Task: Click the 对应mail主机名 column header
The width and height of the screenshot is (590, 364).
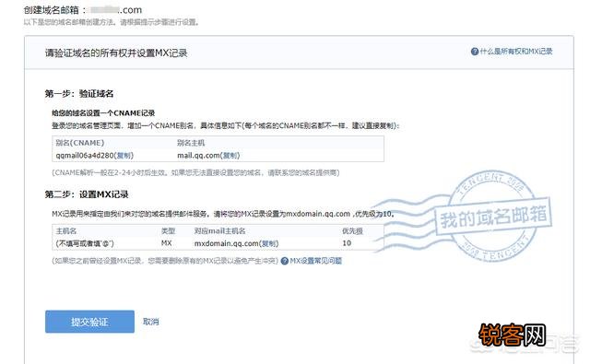Action: coord(219,231)
